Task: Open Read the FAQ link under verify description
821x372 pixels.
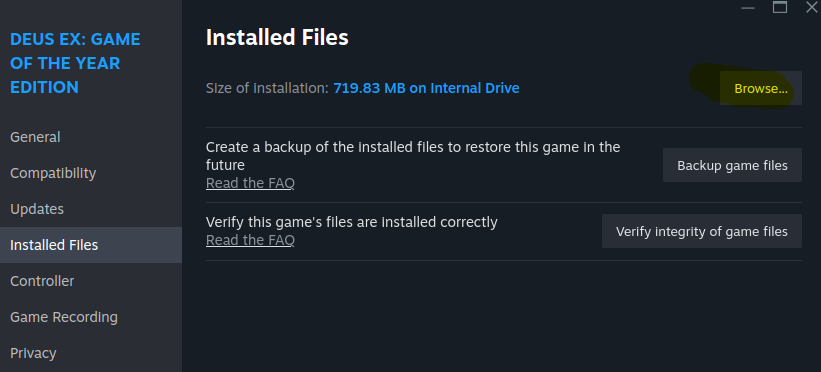Action: click(250, 240)
